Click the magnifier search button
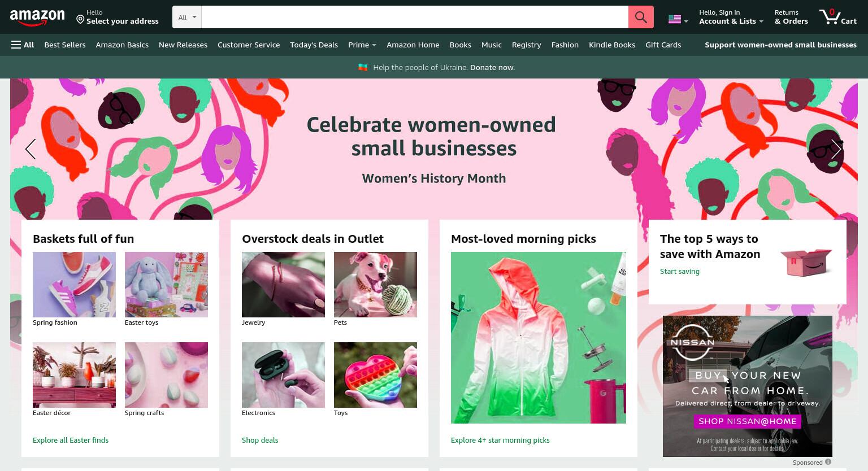The height and width of the screenshot is (471, 868). (x=641, y=17)
